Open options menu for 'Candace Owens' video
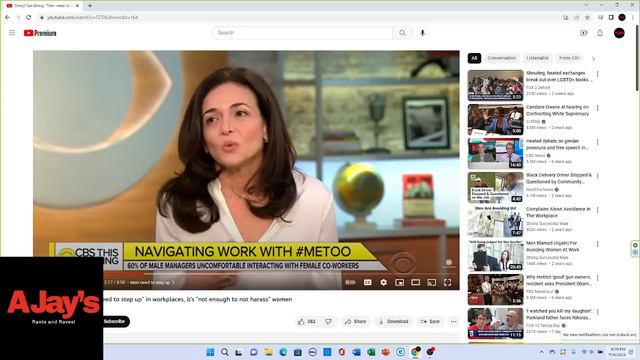 point(598,108)
